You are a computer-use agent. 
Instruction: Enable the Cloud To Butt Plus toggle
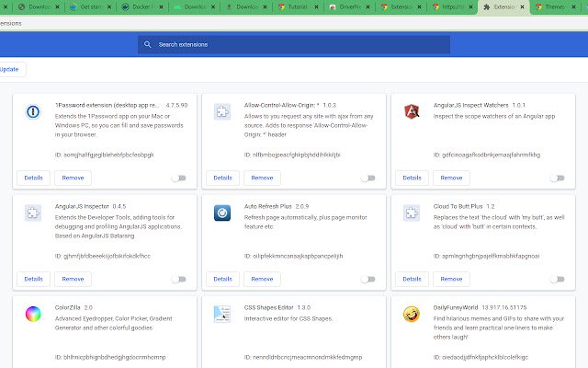(558, 279)
